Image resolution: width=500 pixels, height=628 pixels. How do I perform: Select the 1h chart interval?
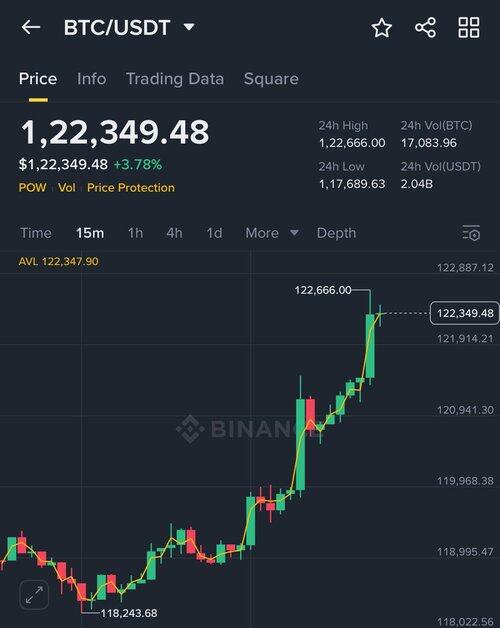[135, 233]
